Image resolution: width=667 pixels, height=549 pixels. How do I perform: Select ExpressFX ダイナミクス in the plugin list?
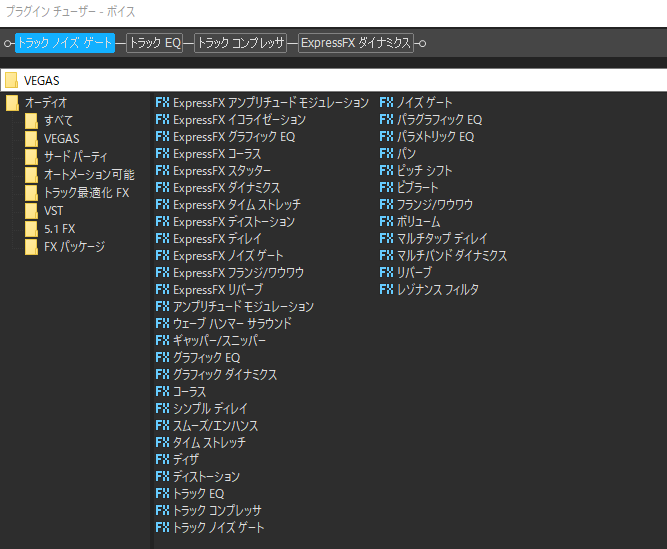[x=218, y=188]
